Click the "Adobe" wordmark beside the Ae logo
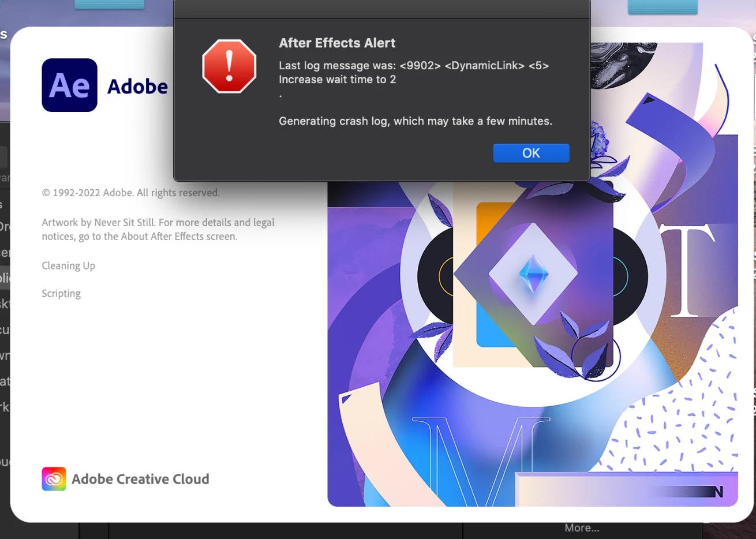756x539 pixels. click(137, 86)
